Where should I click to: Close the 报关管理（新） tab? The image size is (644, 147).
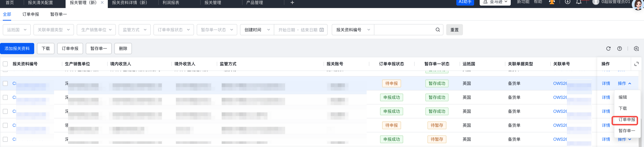(102, 2)
